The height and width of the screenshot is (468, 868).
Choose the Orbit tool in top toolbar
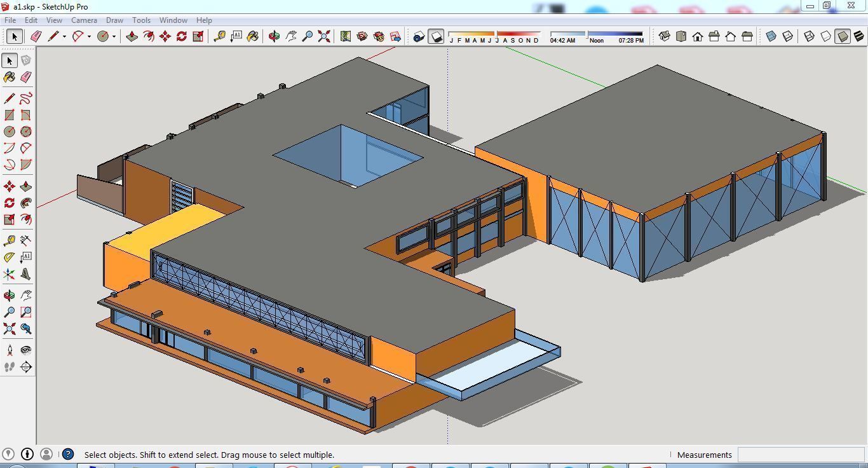click(x=275, y=36)
